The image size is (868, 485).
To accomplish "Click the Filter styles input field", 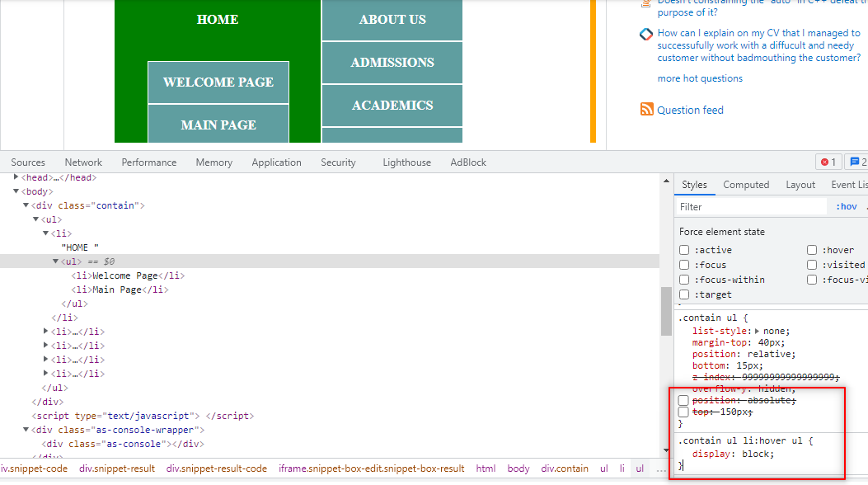I will (752, 206).
